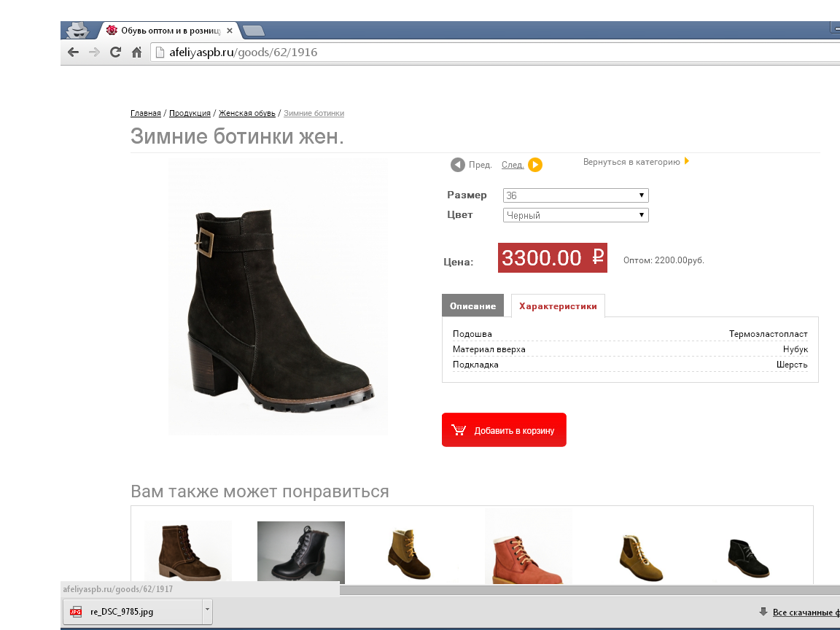Open the brown lace-up heeled boot thumbnail
Screen dimensions: 840x630
point(188,552)
